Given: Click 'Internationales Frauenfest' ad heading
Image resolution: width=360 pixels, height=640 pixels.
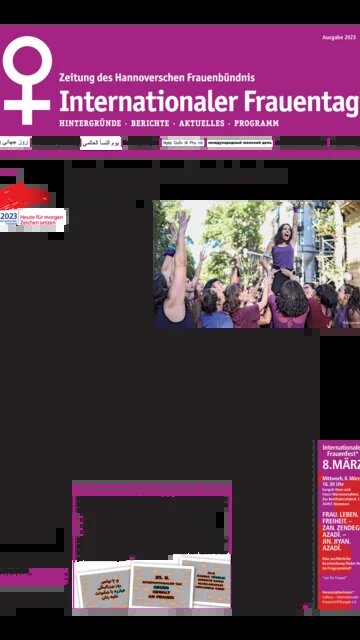Looking at the screenshot, I should tap(341, 450).
